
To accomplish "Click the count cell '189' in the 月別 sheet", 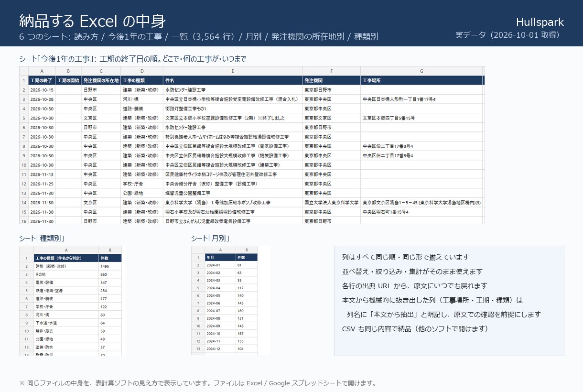I will tap(247, 311).
